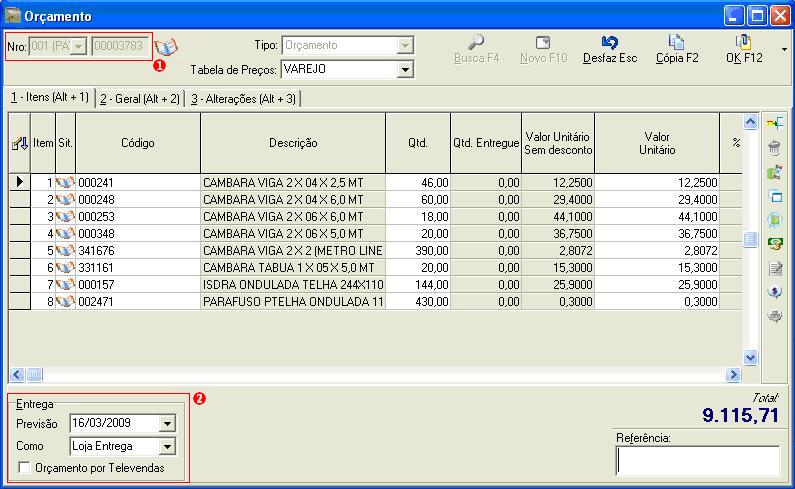Open the Tabela de Preços VAREJO dropdown
Screen dimensions: 795x489
(405, 69)
